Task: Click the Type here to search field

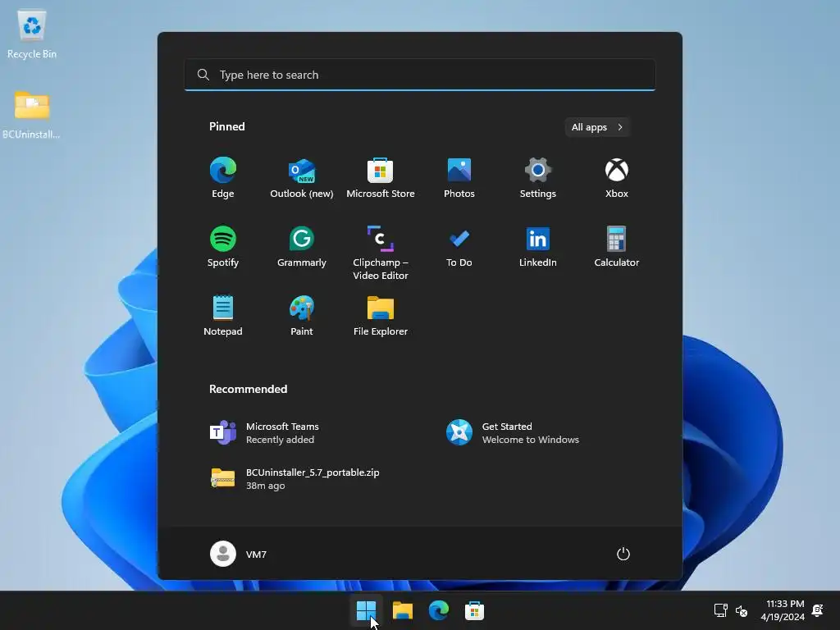Action: click(420, 75)
